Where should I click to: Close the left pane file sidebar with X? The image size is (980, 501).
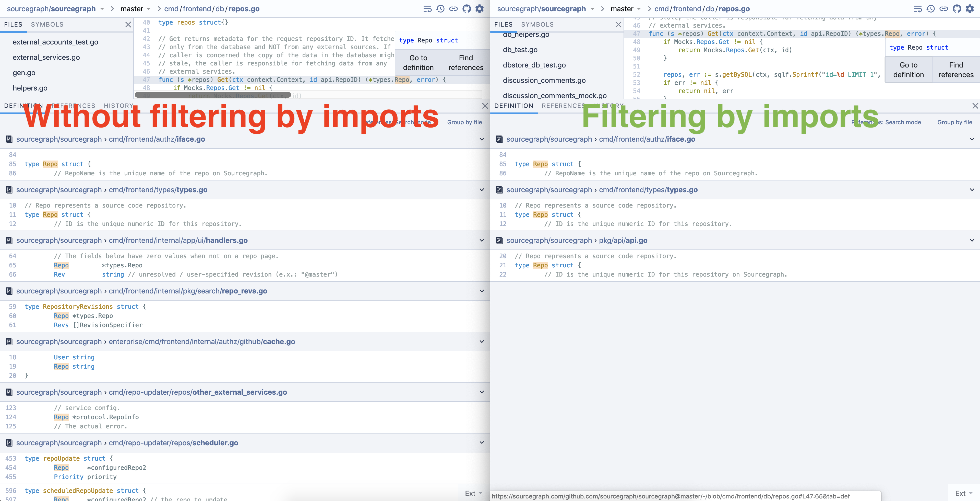128,24
